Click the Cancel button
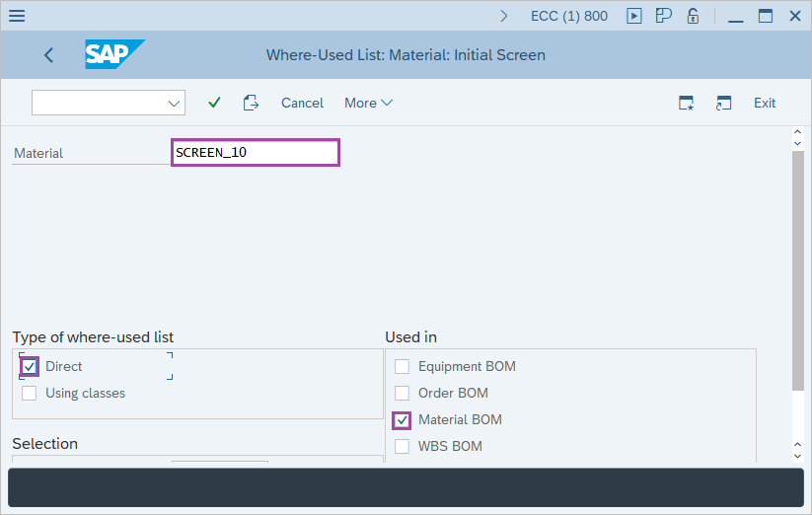 [x=303, y=103]
